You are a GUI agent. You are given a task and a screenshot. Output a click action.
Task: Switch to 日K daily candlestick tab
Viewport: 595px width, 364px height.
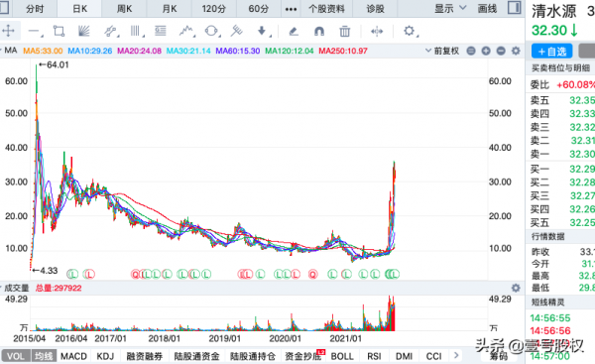coord(79,9)
